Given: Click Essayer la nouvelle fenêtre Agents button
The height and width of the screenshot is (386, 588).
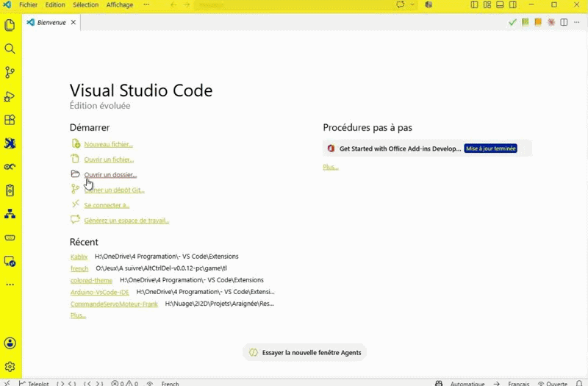Looking at the screenshot, I should coord(304,353).
